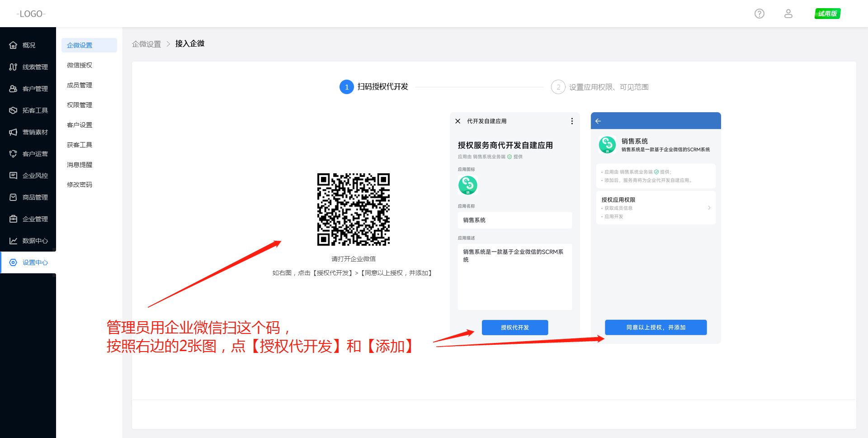Click the WeCom QR code image
Screen dimensions: 868x438
pyautogui.click(x=354, y=209)
